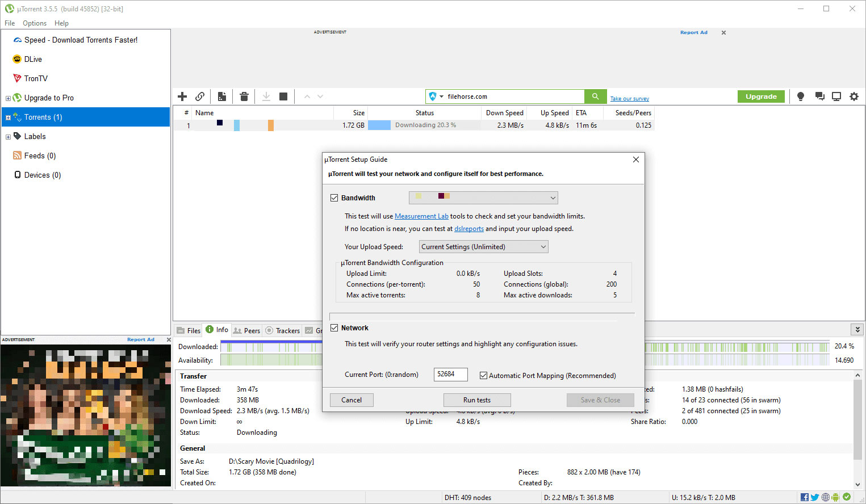Click the Remove torrent trash icon
866x504 pixels.
point(244,96)
